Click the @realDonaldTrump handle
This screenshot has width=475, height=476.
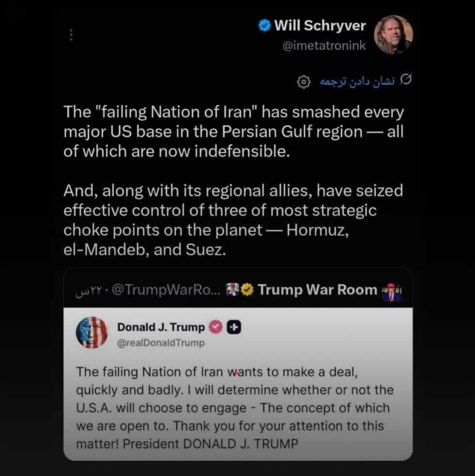pos(161,343)
